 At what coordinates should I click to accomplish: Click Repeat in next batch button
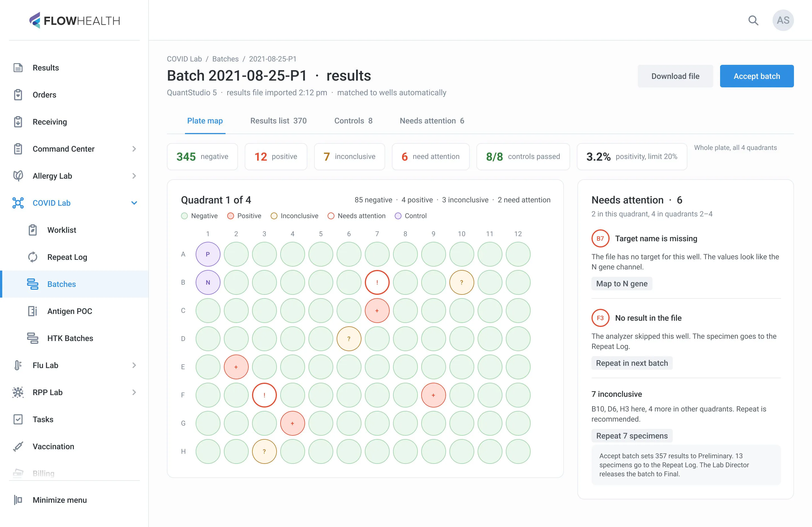click(x=632, y=363)
